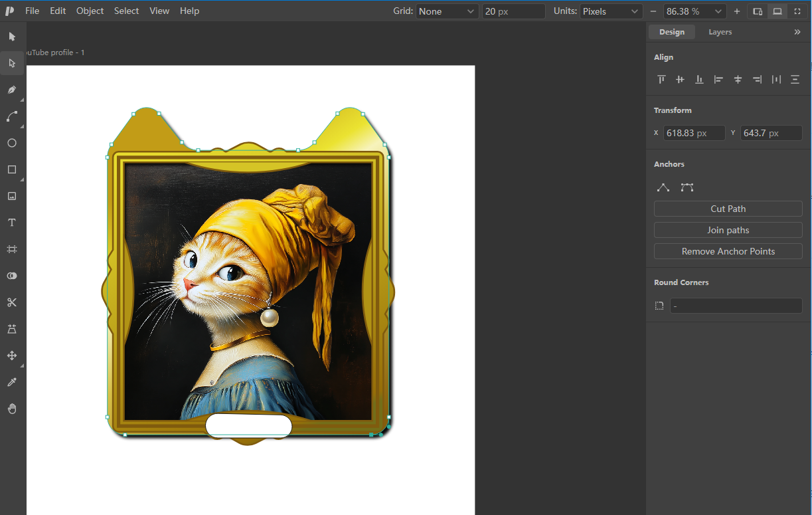Edit the Y position field

pyautogui.click(x=771, y=133)
